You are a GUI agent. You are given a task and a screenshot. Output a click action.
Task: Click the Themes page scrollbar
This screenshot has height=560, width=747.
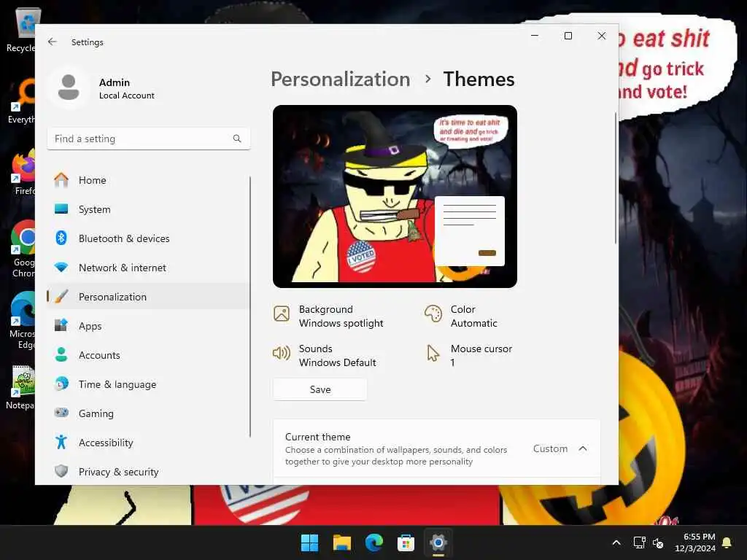616,178
